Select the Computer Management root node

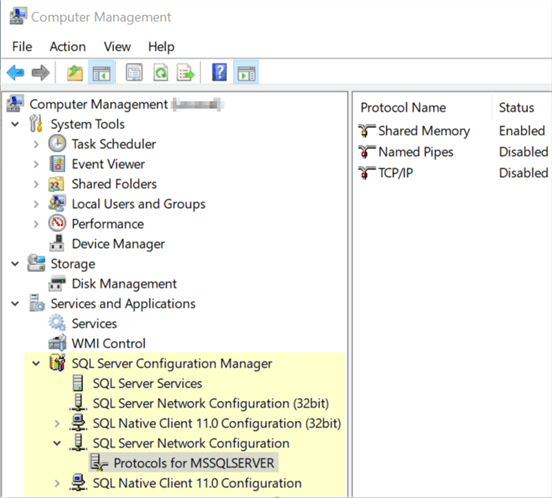pyautogui.click(x=99, y=104)
